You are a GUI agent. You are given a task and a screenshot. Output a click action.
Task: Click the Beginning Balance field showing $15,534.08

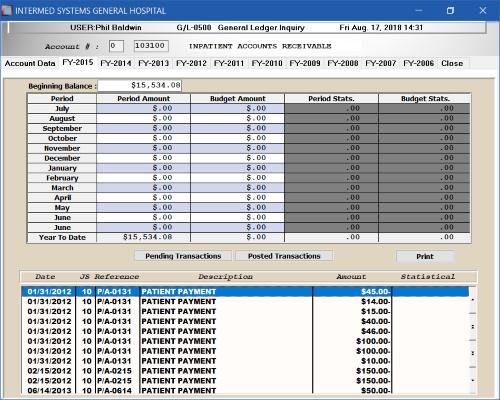[140, 85]
